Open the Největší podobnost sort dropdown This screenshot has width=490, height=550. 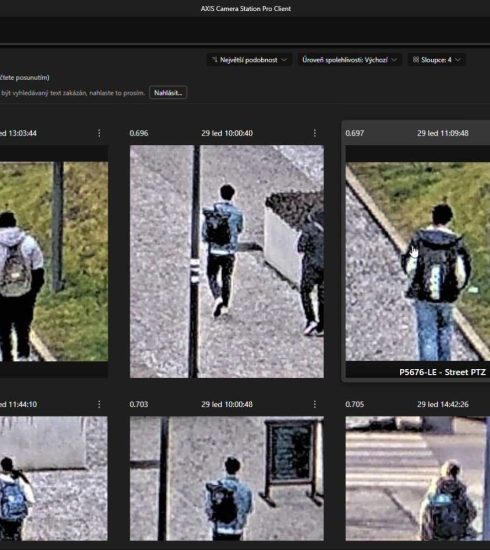pos(249,60)
